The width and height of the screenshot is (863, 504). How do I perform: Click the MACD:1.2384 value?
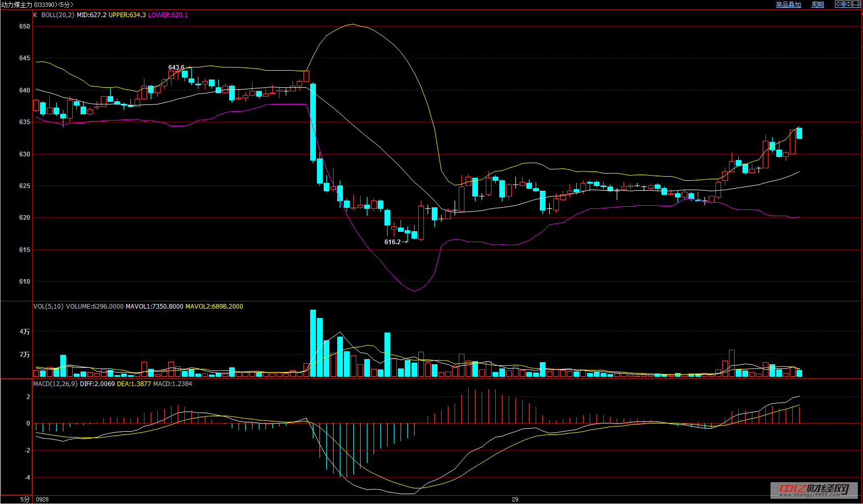[x=172, y=384]
